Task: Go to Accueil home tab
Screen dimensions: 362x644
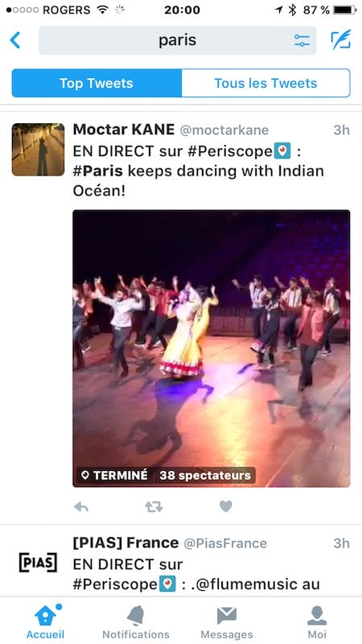Action: tap(46, 621)
